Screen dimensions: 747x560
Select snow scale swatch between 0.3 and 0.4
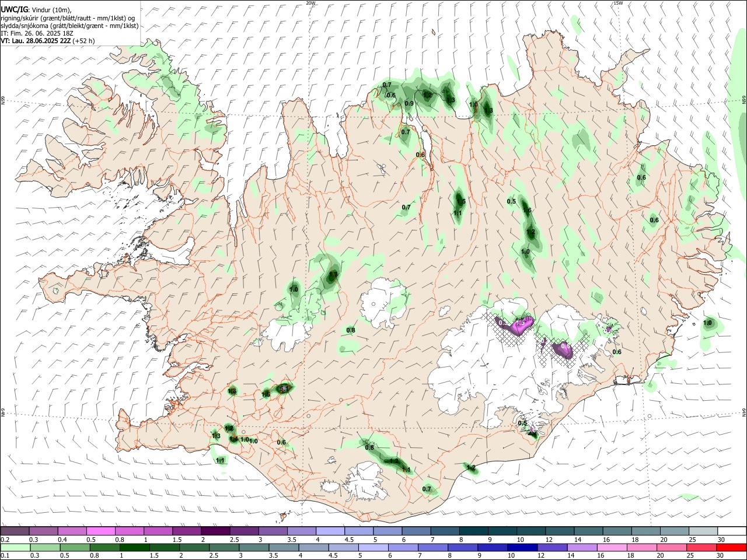pos(44,531)
